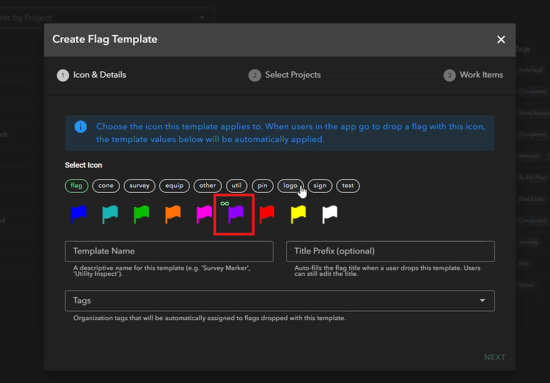This screenshot has height=383, width=550.
Task: Click the blue info icon in banner
Action: coord(81,127)
